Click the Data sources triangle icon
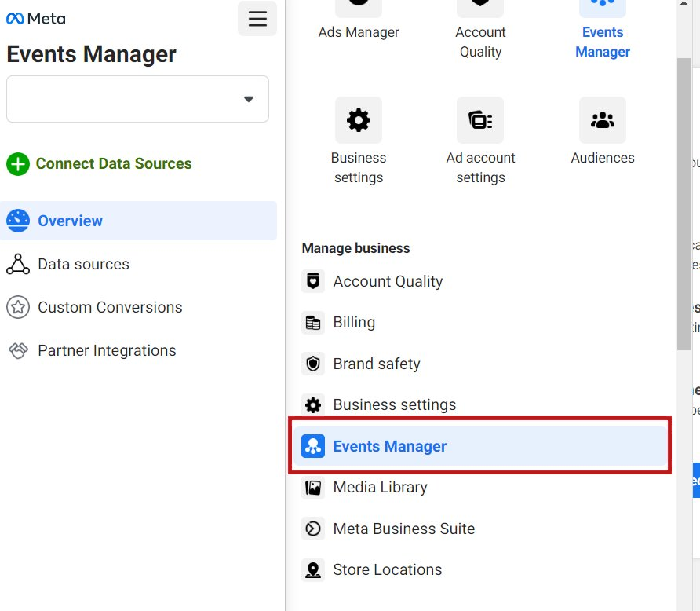This screenshot has width=700, height=611. (x=18, y=264)
